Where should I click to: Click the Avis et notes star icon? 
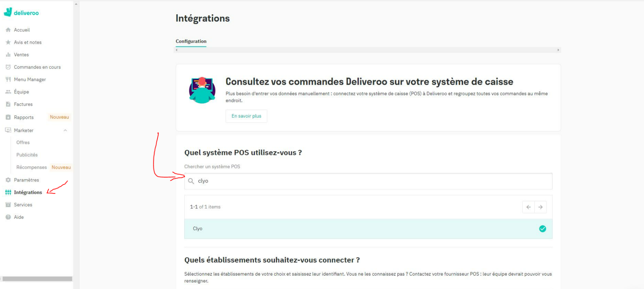click(8, 42)
